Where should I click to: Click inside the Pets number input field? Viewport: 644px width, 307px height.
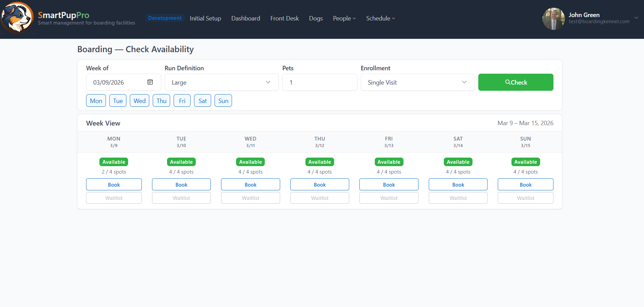click(319, 82)
